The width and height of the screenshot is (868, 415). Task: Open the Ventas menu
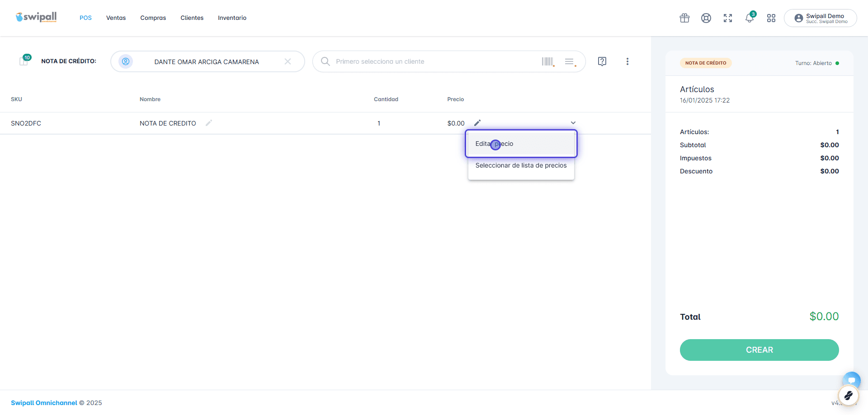116,18
